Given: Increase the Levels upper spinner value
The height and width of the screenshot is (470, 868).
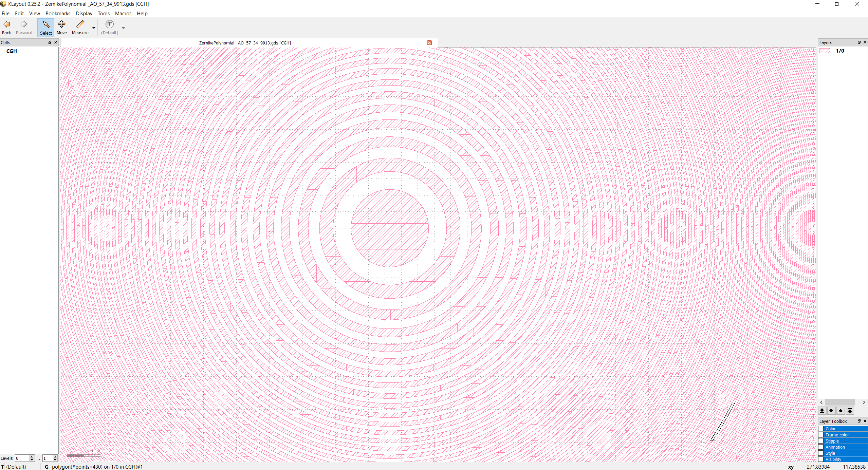Looking at the screenshot, I should pyautogui.click(x=55, y=457).
